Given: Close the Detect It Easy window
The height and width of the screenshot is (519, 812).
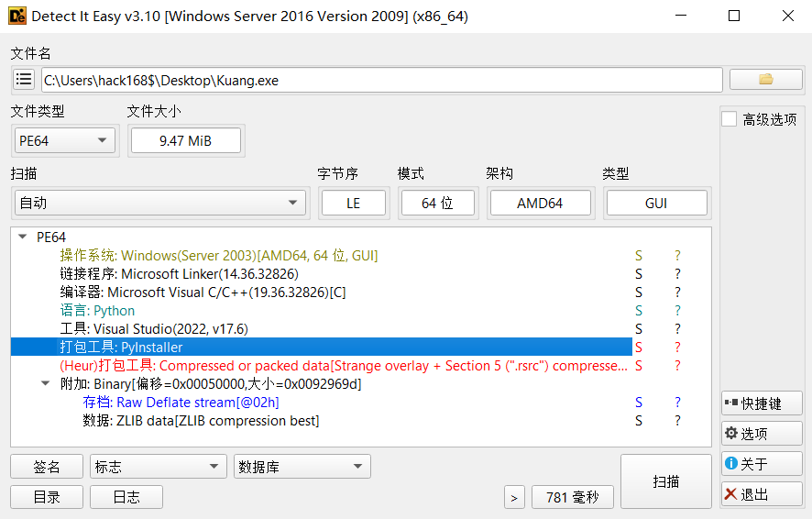Looking at the screenshot, I should pyautogui.click(x=787, y=17).
